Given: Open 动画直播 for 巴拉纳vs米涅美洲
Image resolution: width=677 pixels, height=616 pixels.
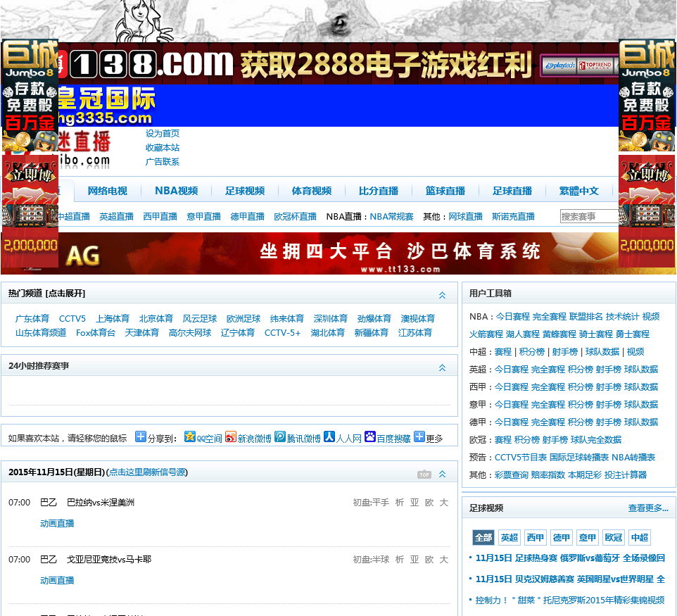Looking at the screenshot, I should coord(57,523).
